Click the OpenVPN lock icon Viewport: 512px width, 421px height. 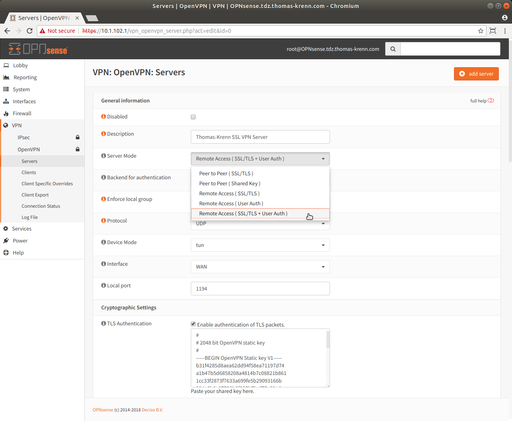coord(77,149)
